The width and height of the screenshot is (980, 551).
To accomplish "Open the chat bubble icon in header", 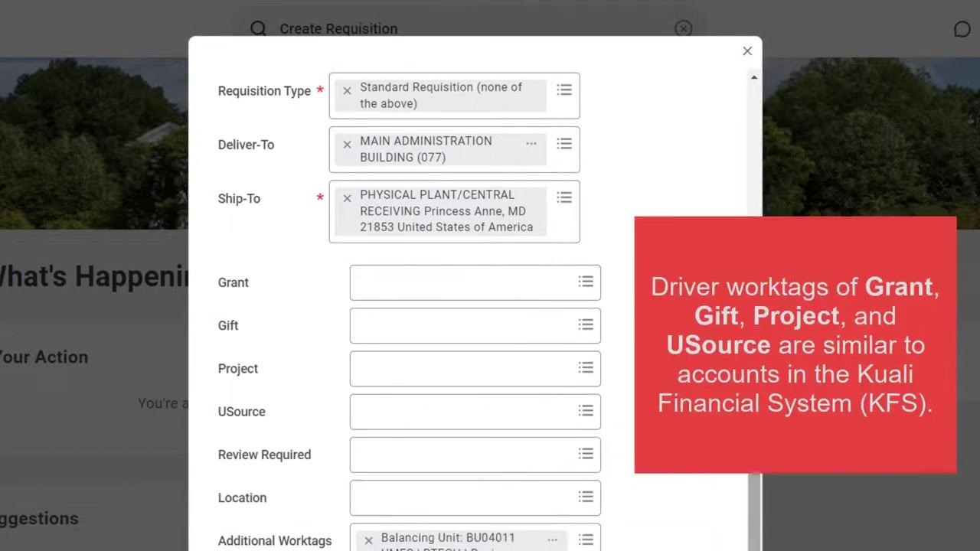I will (x=962, y=29).
